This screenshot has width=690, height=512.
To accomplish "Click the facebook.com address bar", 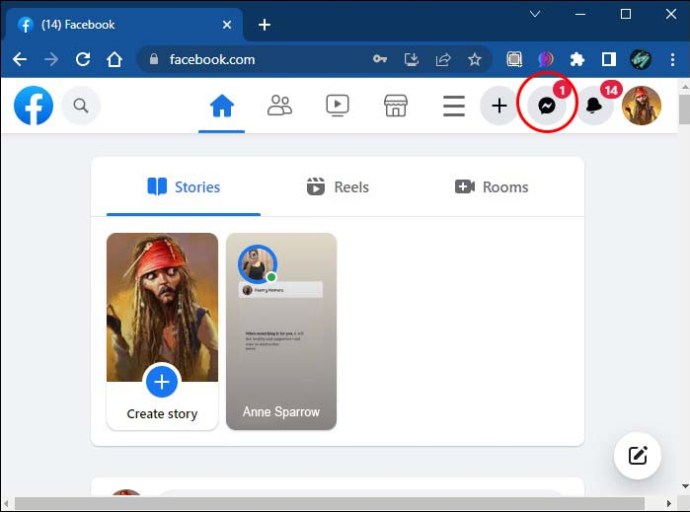I will [260, 59].
